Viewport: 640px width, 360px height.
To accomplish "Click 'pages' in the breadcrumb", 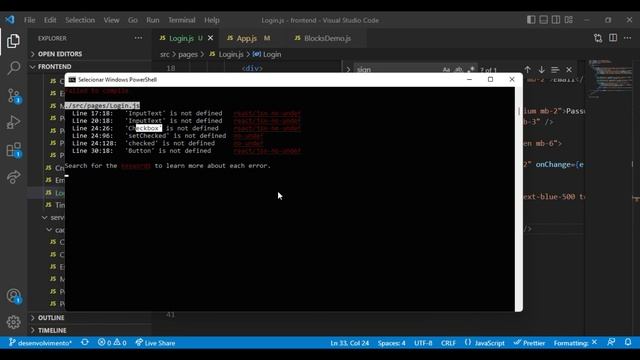I will pyautogui.click(x=188, y=54).
